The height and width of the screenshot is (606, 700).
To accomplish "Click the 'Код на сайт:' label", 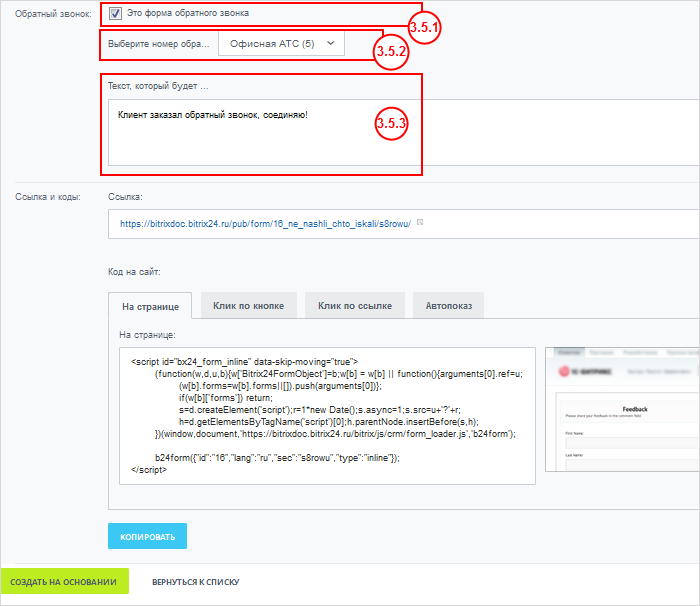I will 134,272.
